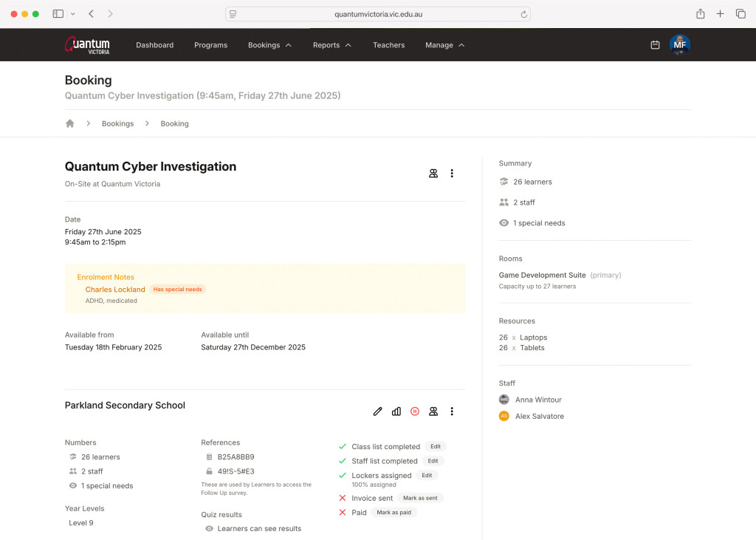Click the Safari address bar

[378, 14]
